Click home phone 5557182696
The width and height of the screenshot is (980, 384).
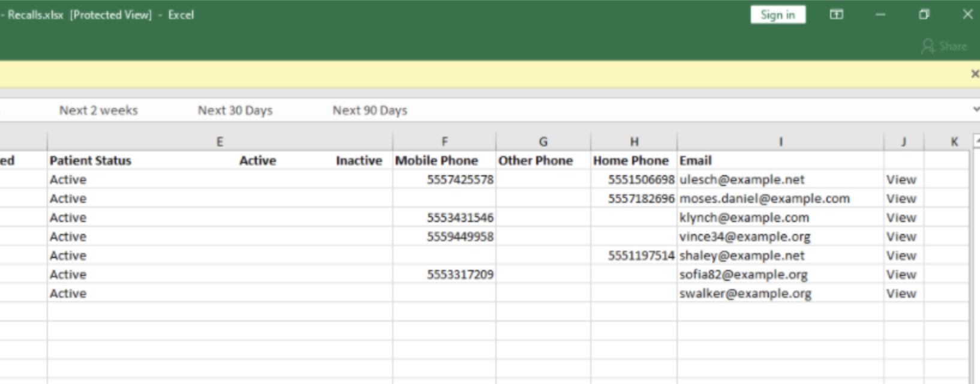pos(641,199)
